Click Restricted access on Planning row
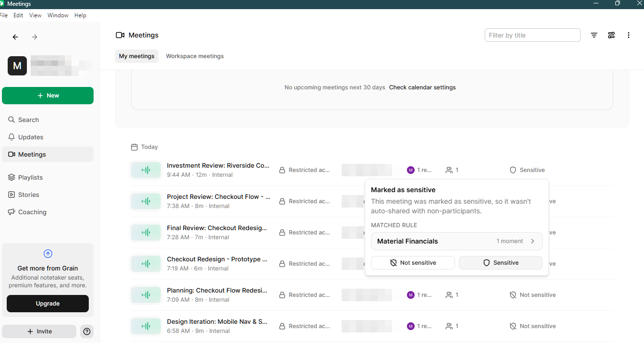The image size is (644, 343). click(305, 295)
